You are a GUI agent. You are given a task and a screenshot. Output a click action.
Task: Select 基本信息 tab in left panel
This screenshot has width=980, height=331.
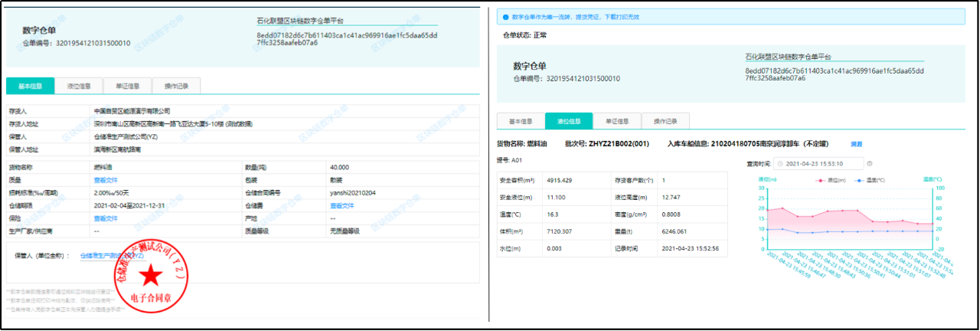(30, 86)
